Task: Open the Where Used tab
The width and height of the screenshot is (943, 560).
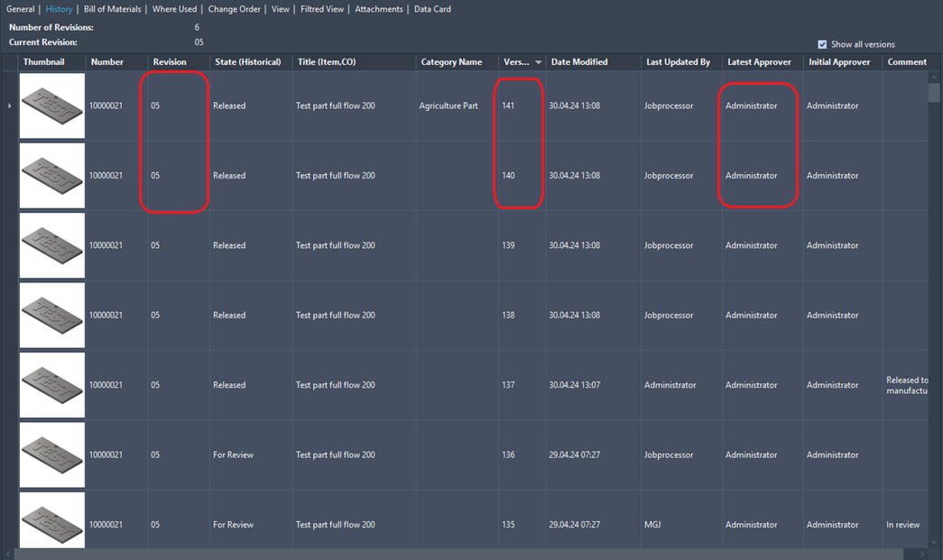Action: [x=174, y=9]
